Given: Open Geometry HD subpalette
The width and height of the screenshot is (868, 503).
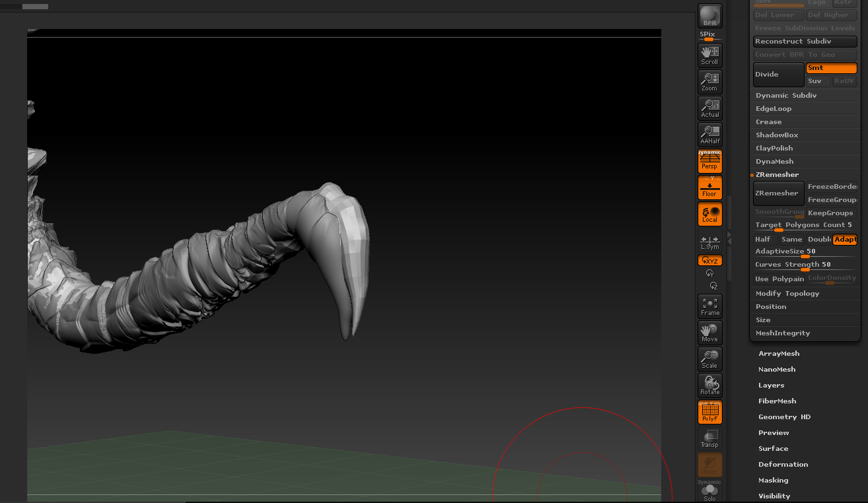Looking at the screenshot, I should [x=784, y=417].
